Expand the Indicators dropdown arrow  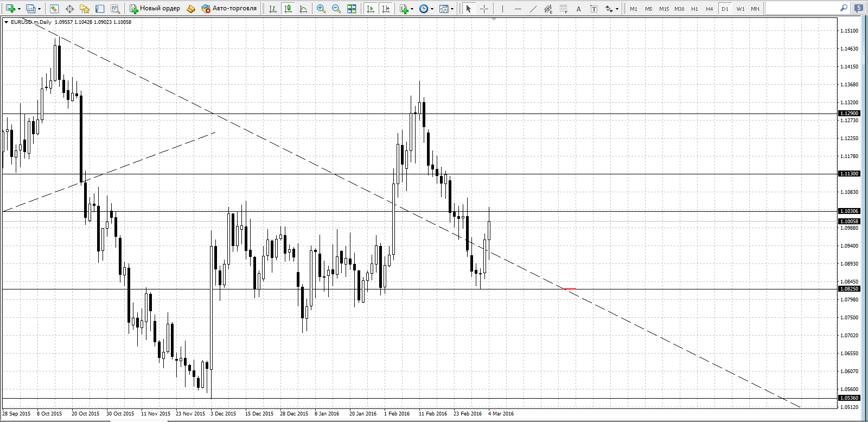(412, 9)
